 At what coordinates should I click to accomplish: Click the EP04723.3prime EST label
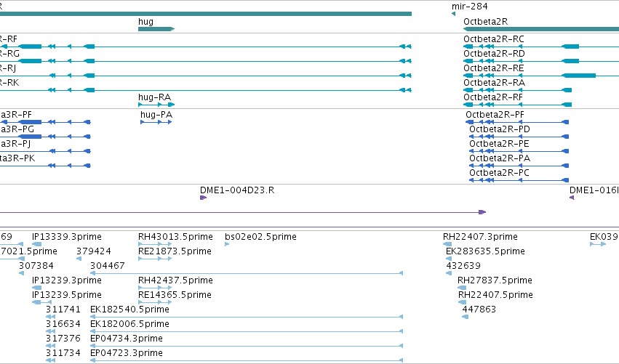127,353
